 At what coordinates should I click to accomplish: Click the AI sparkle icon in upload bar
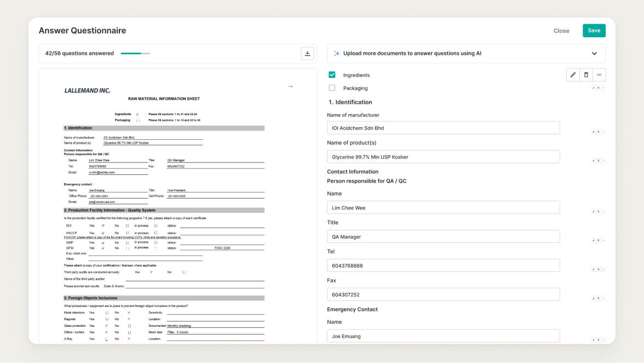click(x=337, y=53)
